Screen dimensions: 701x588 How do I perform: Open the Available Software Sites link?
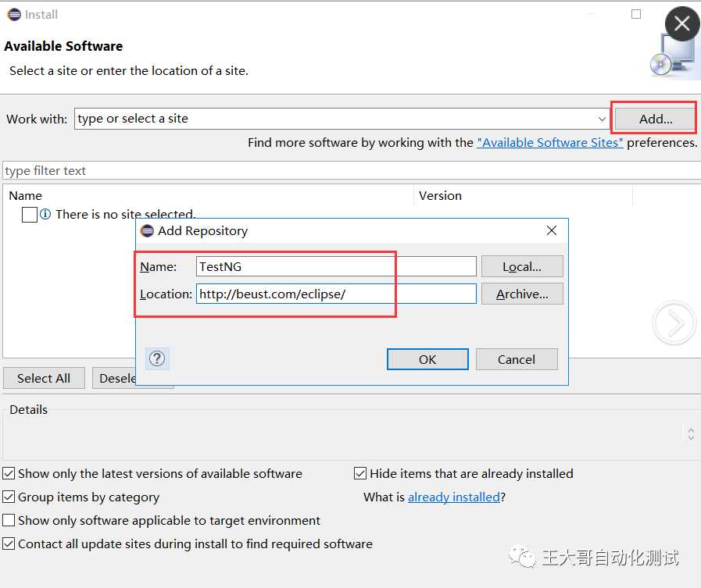[550, 143]
